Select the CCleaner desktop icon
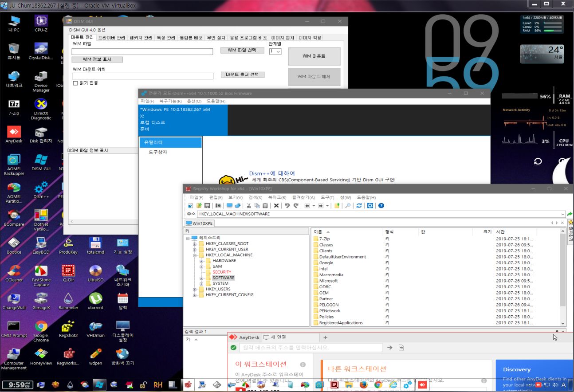The image size is (574, 392). click(x=14, y=274)
